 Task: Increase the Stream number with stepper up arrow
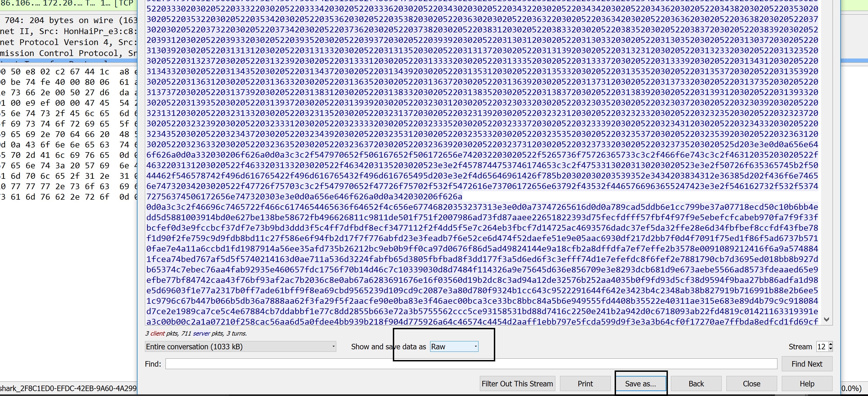[x=830, y=344]
